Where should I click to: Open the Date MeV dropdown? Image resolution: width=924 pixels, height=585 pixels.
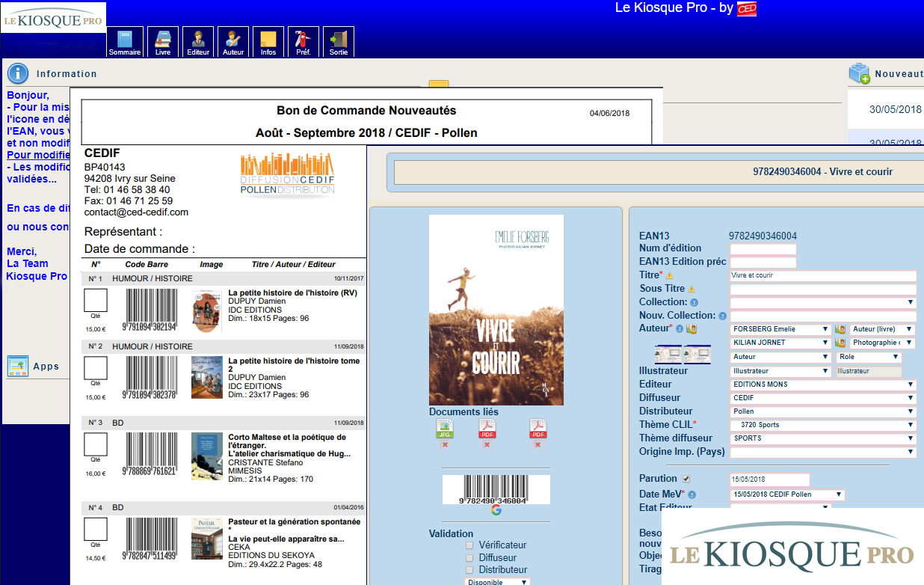(x=788, y=494)
